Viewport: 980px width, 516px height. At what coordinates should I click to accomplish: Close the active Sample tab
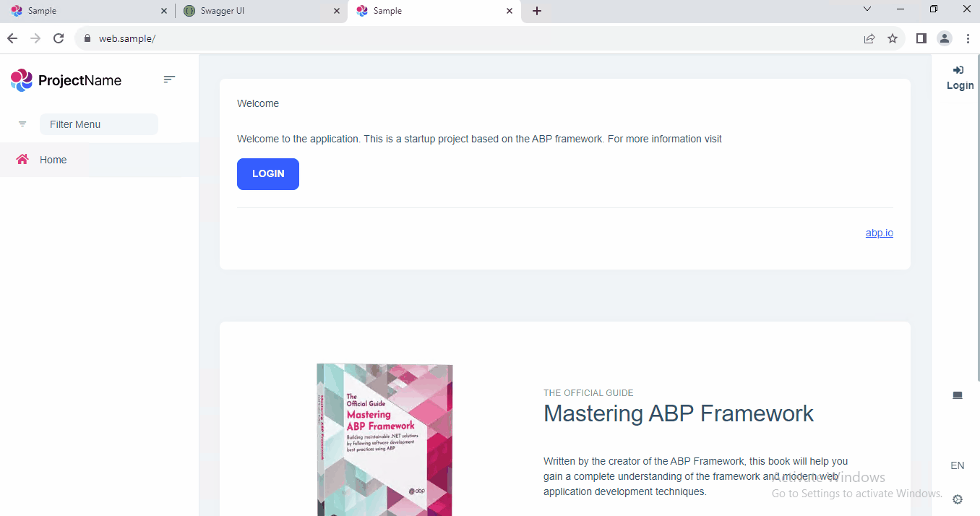(x=510, y=11)
